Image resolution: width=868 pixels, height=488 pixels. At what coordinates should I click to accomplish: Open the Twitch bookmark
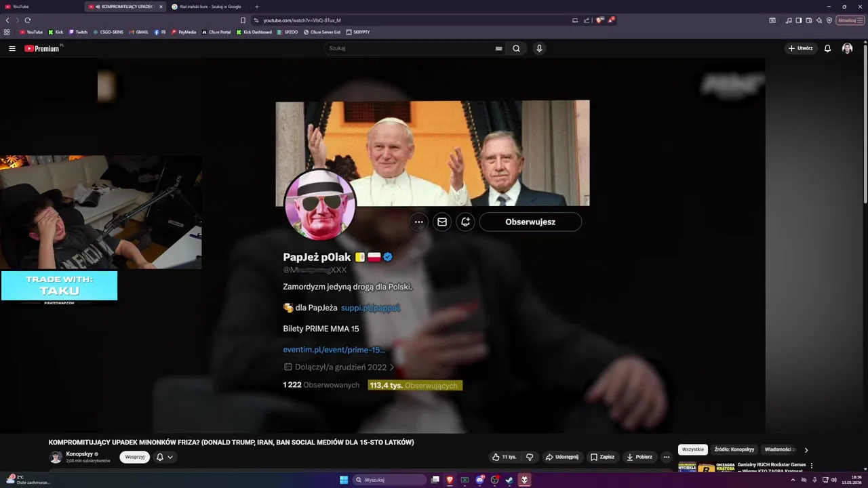78,32
